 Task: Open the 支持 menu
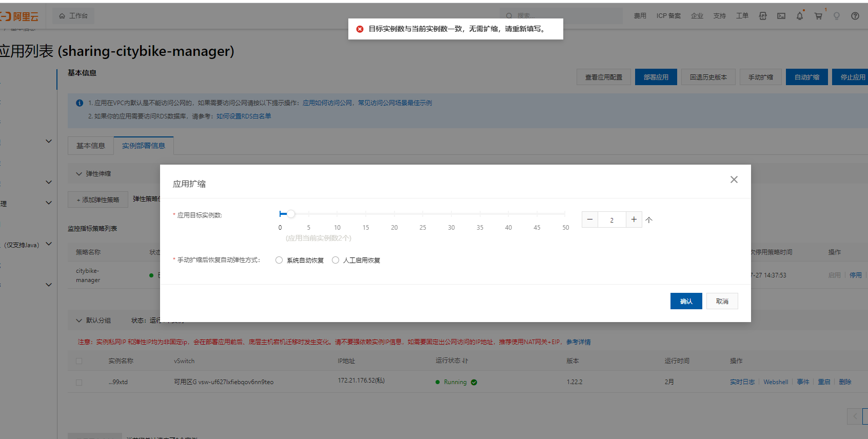[x=720, y=16]
